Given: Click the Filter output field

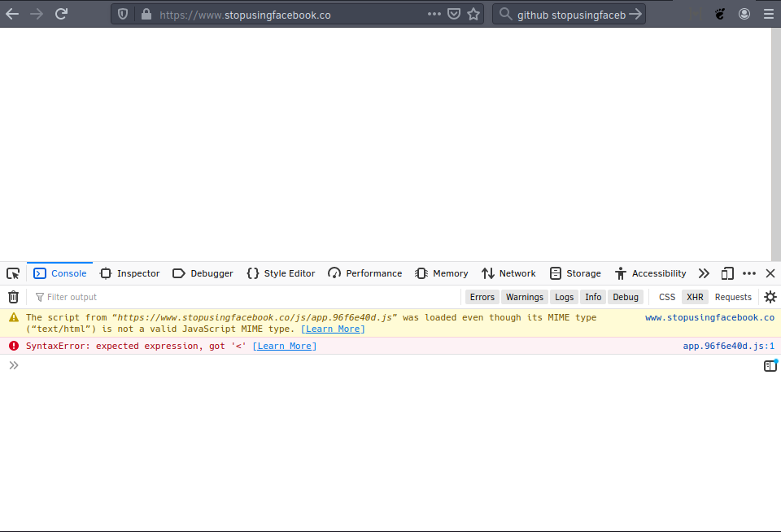Looking at the screenshot, I should tap(244, 297).
